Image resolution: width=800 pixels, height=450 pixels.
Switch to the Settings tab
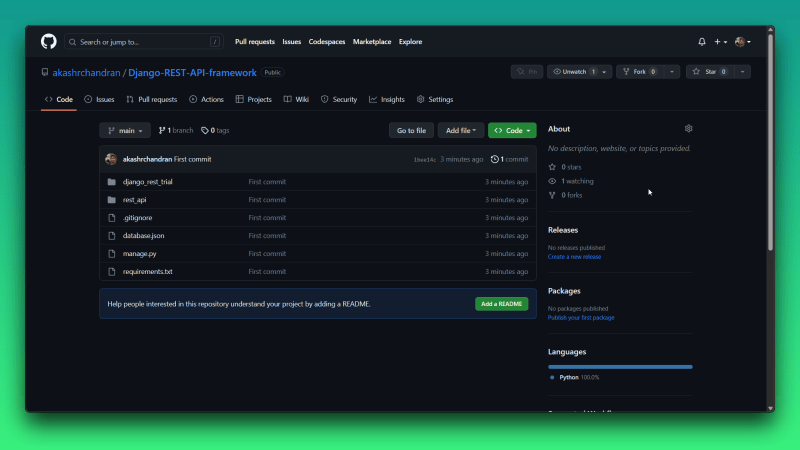(435, 99)
